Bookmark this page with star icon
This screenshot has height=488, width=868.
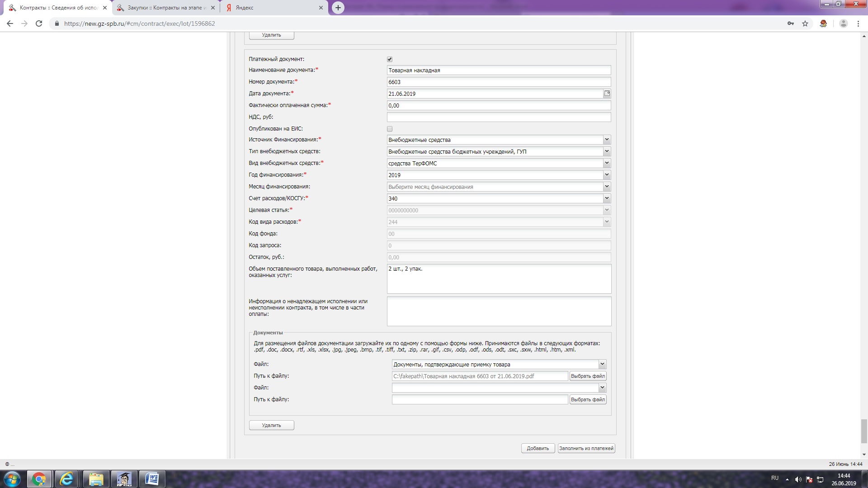[805, 23]
